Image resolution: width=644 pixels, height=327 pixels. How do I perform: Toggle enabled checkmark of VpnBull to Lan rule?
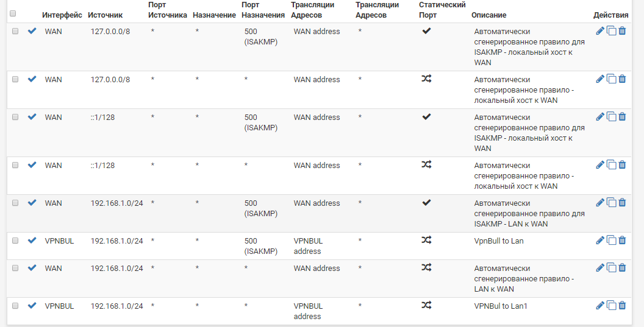(32, 241)
